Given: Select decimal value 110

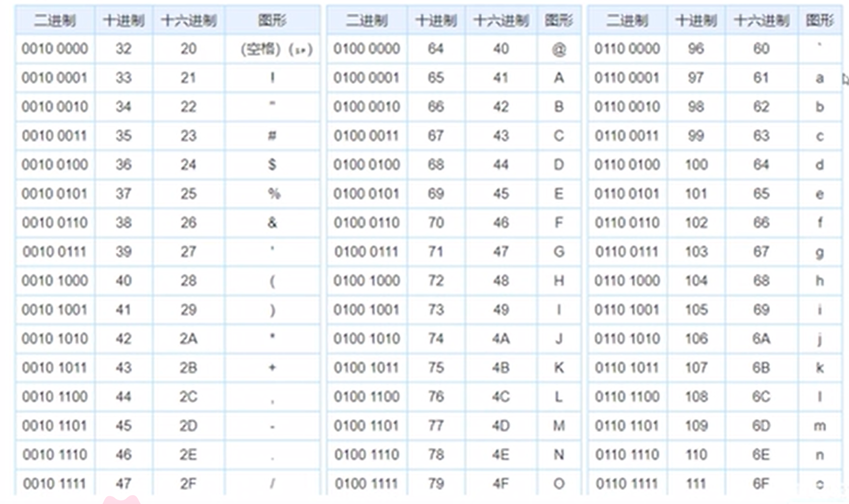Looking at the screenshot, I should pos(696,454).
